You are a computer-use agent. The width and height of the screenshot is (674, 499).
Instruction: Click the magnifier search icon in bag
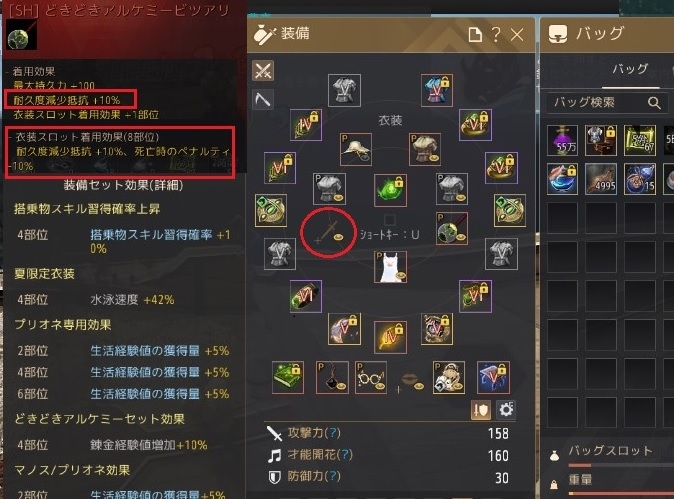point(654,103)
